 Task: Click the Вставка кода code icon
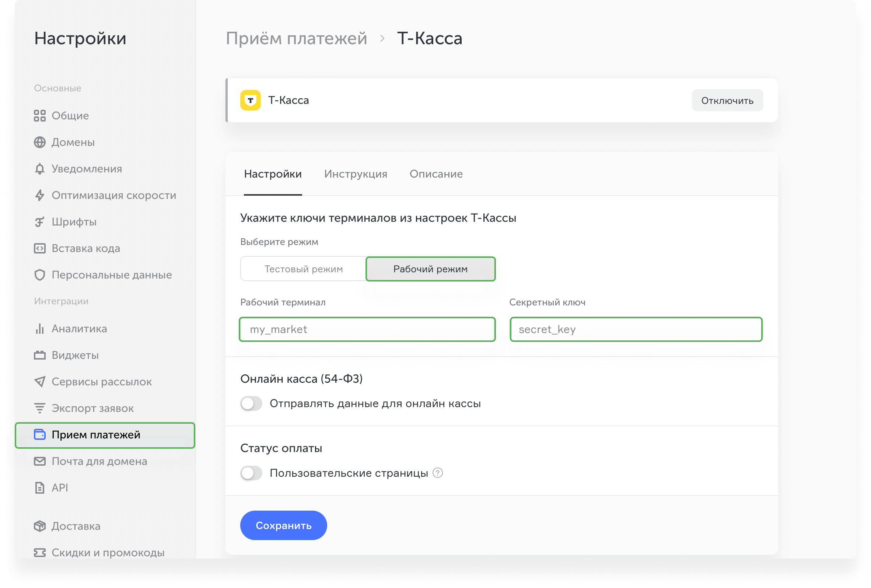(40, 248)
